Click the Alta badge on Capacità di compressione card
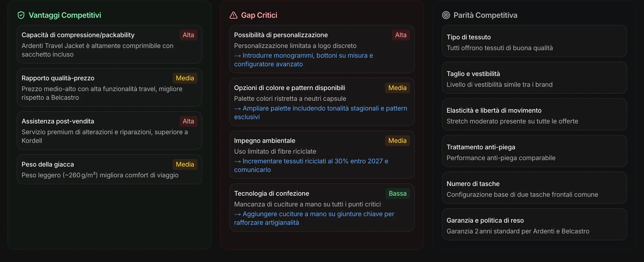The width and height of the screenshot is (644, 262). coord(188,35)
